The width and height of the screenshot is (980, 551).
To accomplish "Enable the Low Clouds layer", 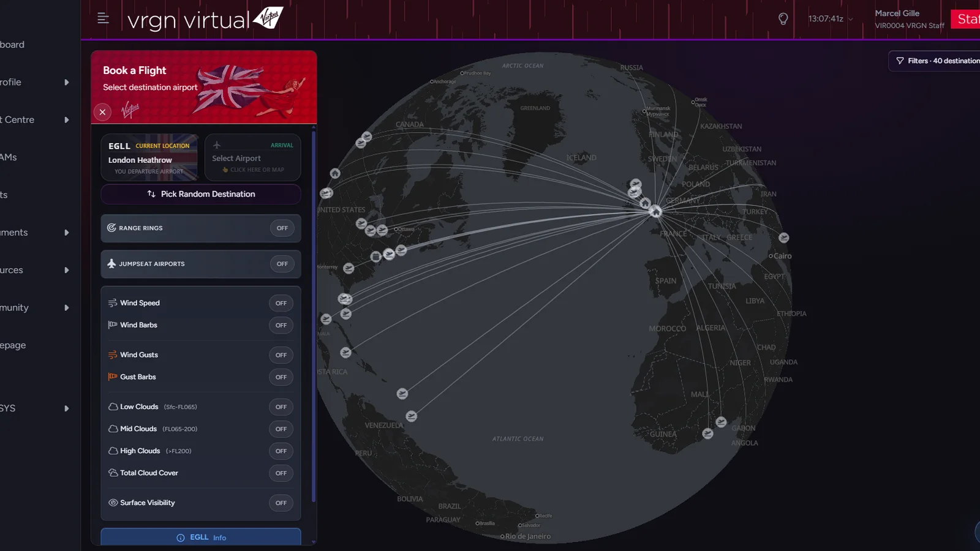I will click(x=281, y=407).
